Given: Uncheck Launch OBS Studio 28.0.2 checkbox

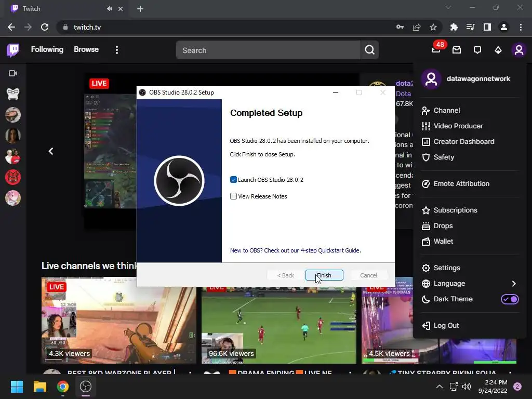Looking at the screenshot, I should [233, 179].
